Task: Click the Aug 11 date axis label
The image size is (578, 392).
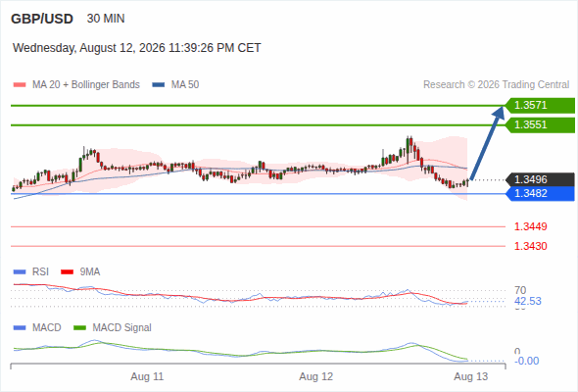Action: pos(147,377)
